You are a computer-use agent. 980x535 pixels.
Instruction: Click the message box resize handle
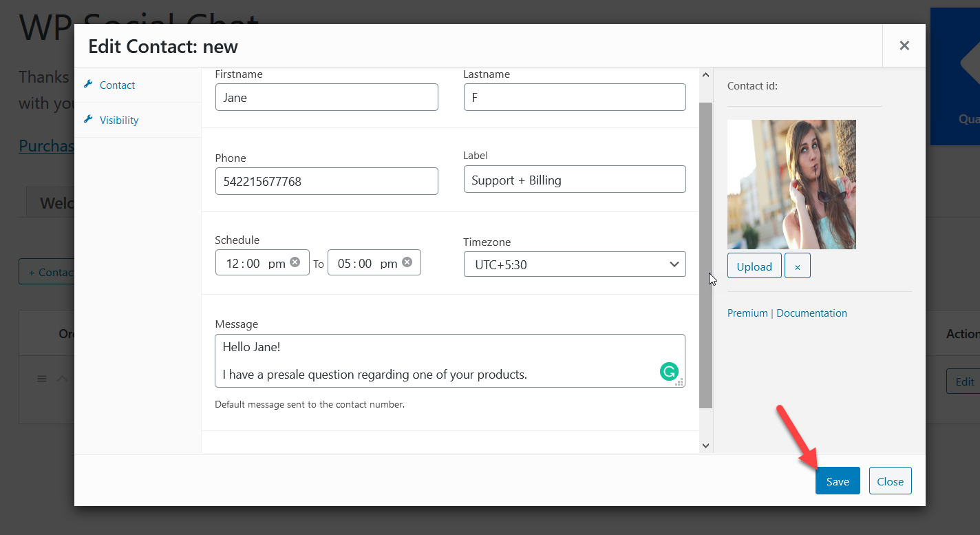click(x=680, y=382)
